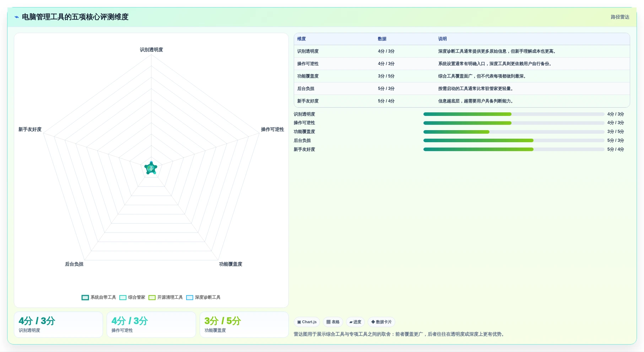The width and height of the screenshot is (644, 352).
Task: Open the 识别透明度 data card
Action: [58, 325]
